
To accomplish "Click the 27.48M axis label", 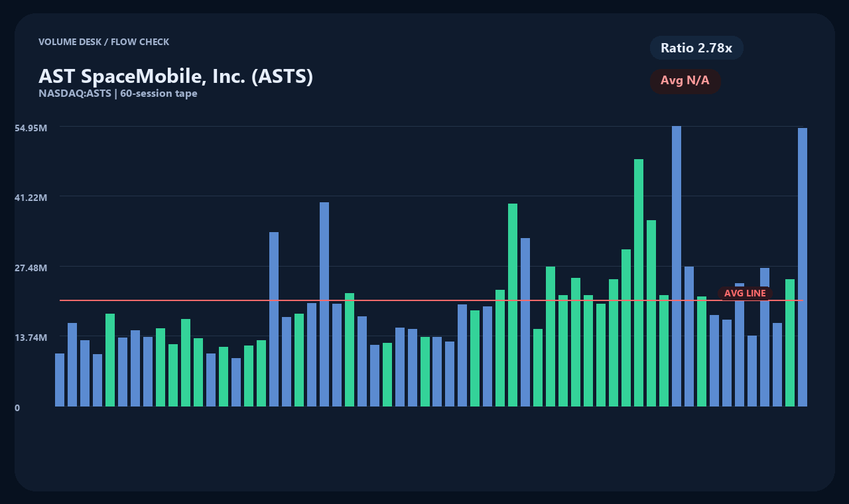I will pyautogui.click(x=31, y=268).
